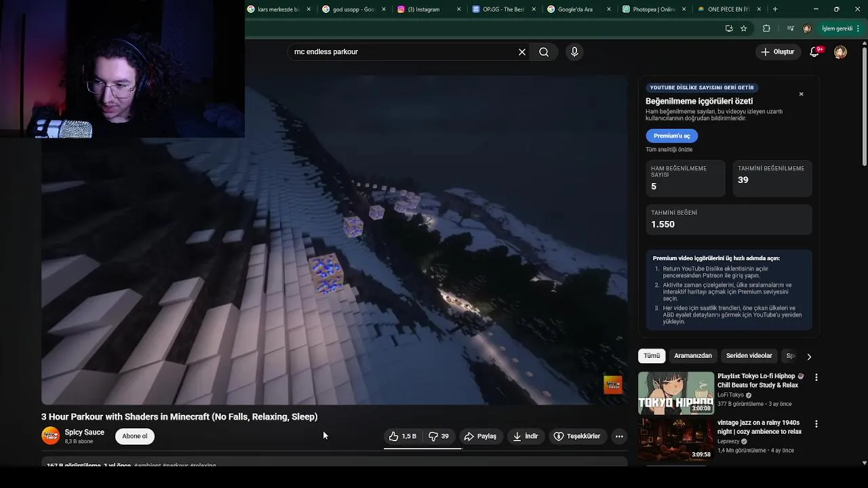Open the Chrome profile avatar

click(x=807, y=28)
